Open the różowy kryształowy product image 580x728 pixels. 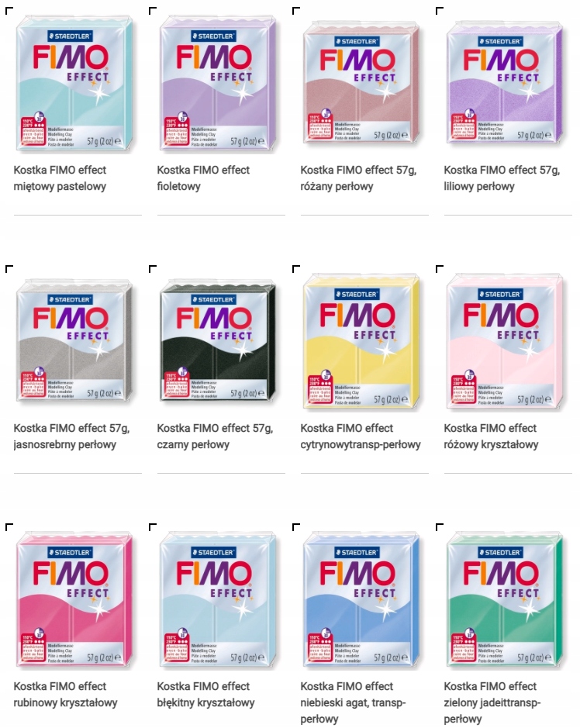[506, 340]
